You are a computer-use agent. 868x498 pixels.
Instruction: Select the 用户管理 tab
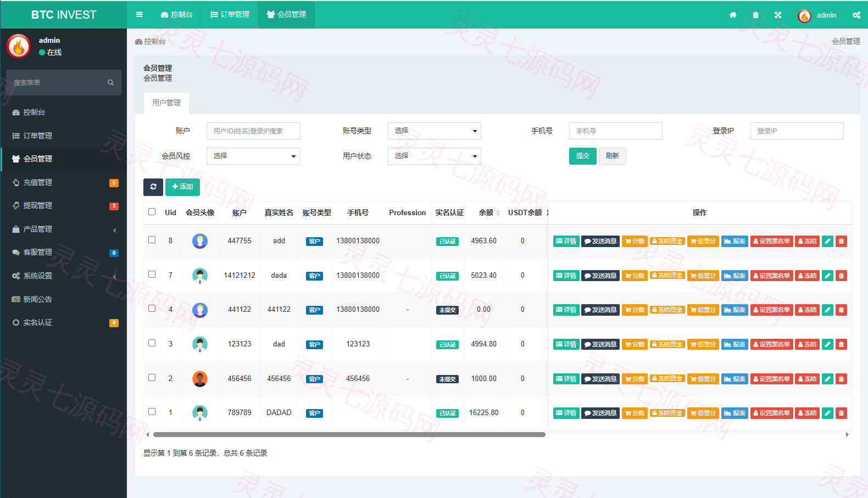[166, 103]
